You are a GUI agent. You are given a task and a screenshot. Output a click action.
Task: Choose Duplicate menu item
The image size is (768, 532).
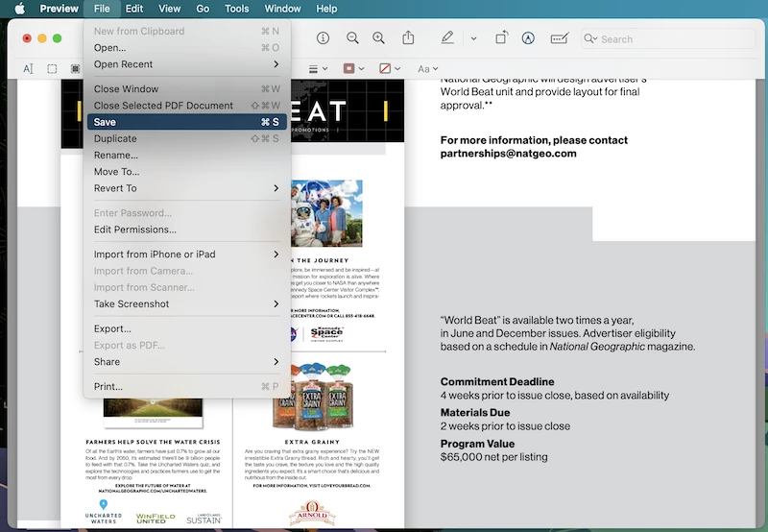click(x=186, y=138)
